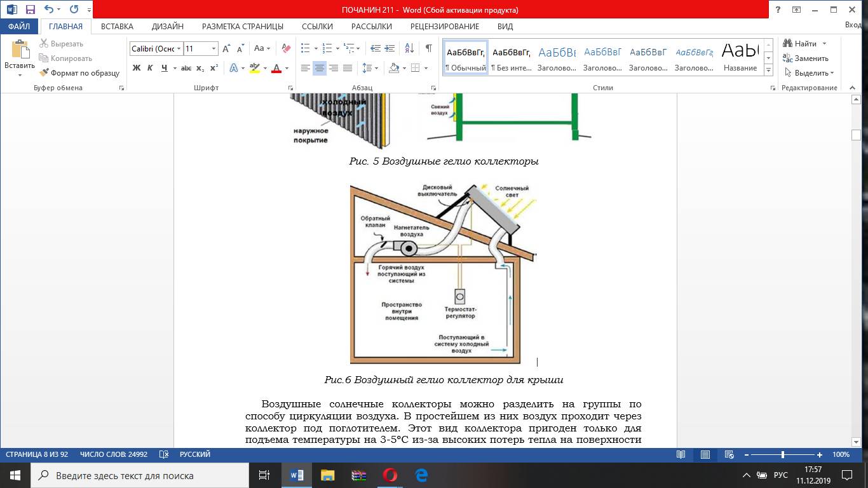868x488 pixels.
Task: Cut selection with Вырезать
Action: point(61,44)
